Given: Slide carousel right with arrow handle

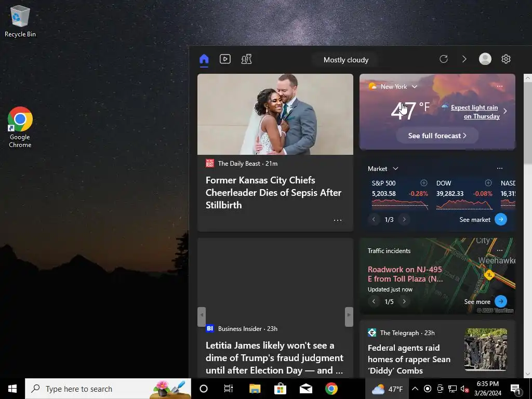Looking at the screenshot, I should tap(349, 316).
